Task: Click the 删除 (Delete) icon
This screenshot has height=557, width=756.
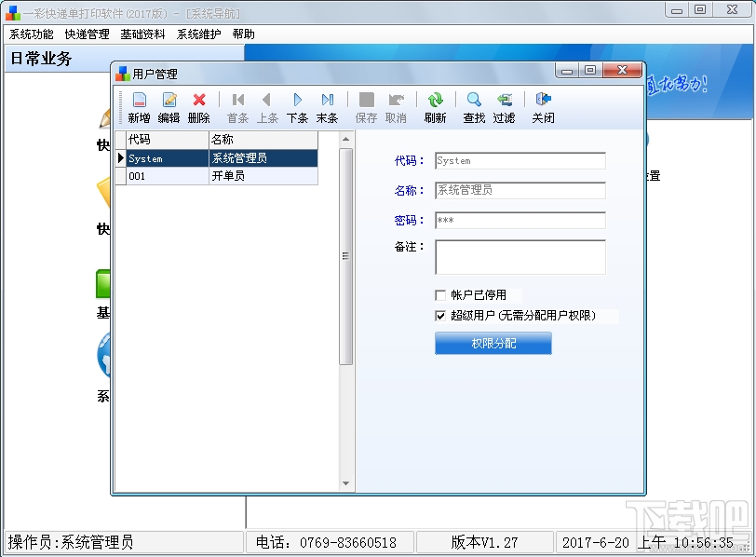Action: tap(201, 107)
